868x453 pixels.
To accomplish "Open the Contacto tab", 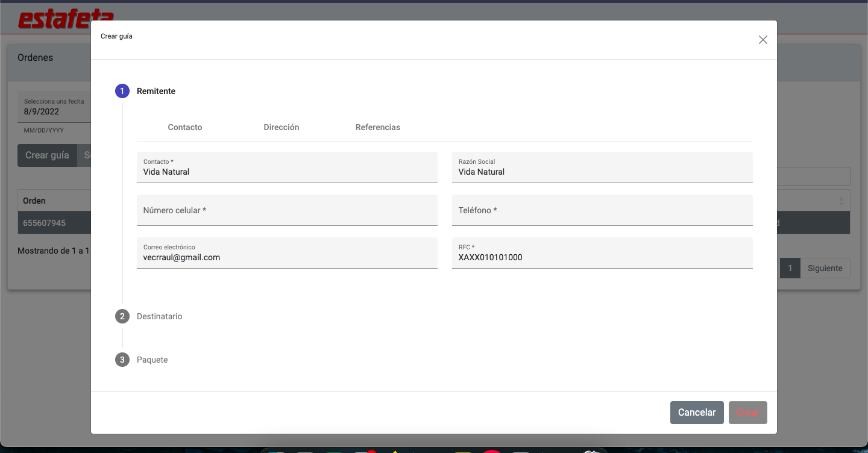I will tap(185, 127).
